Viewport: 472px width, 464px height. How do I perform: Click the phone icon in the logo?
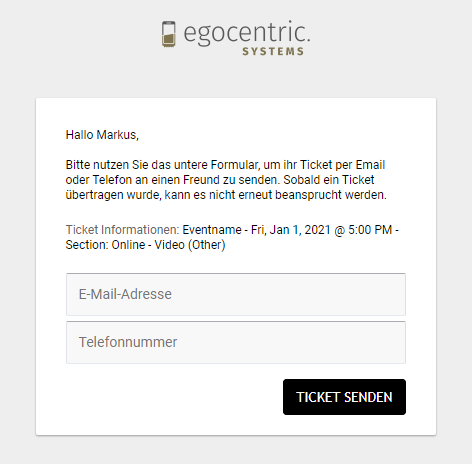click(x=169, y=34)
